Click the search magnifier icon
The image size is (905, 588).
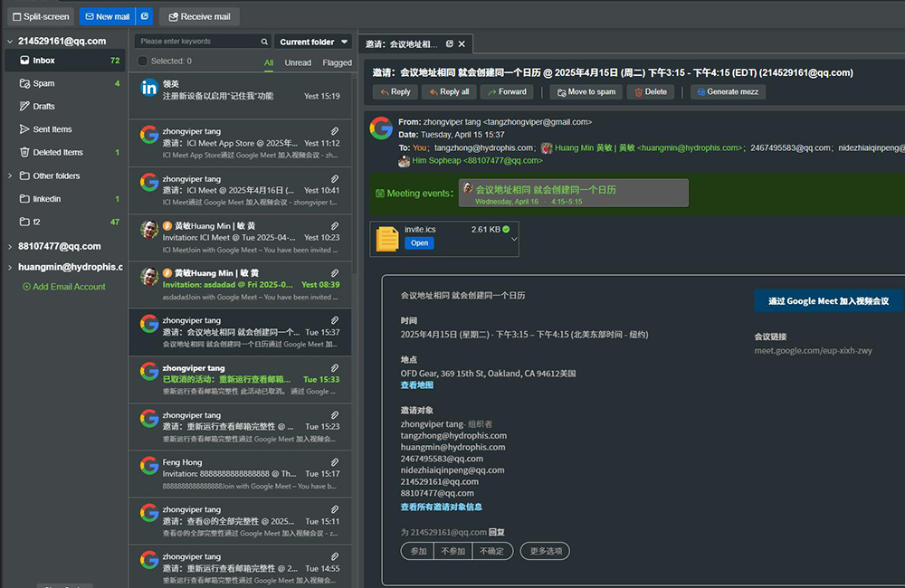point(262,41)
